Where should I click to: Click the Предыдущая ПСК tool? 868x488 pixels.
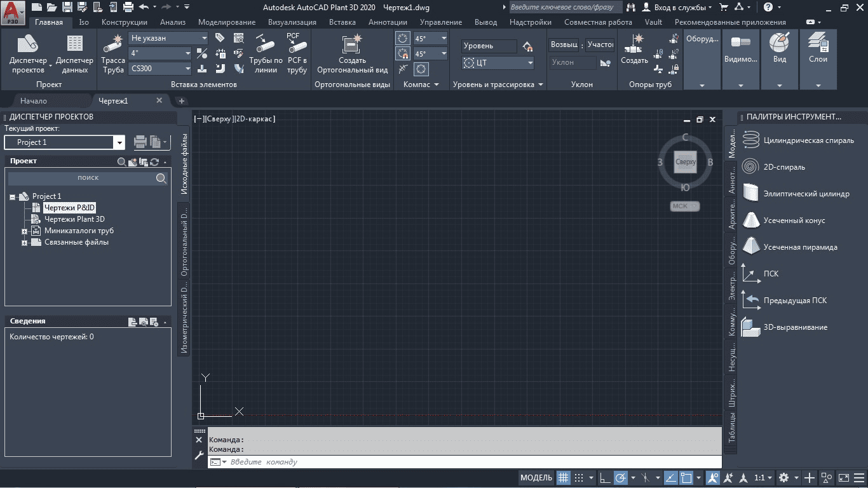coord(784,301)
